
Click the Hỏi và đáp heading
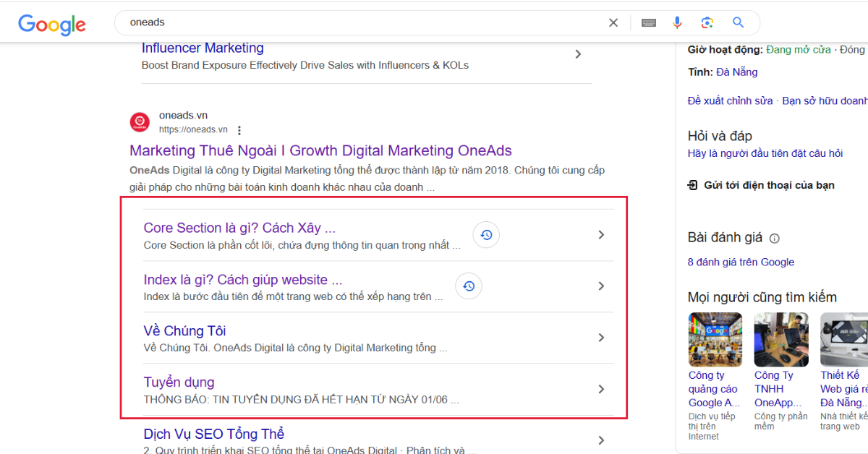click(720, 136)
